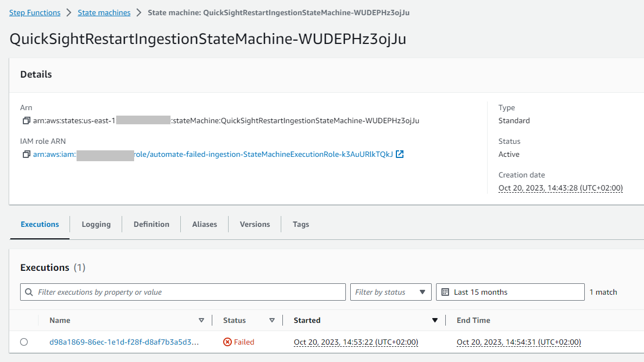Click the Type value Standard
This screenshot has width=644, height=362.
coord(514,120)
